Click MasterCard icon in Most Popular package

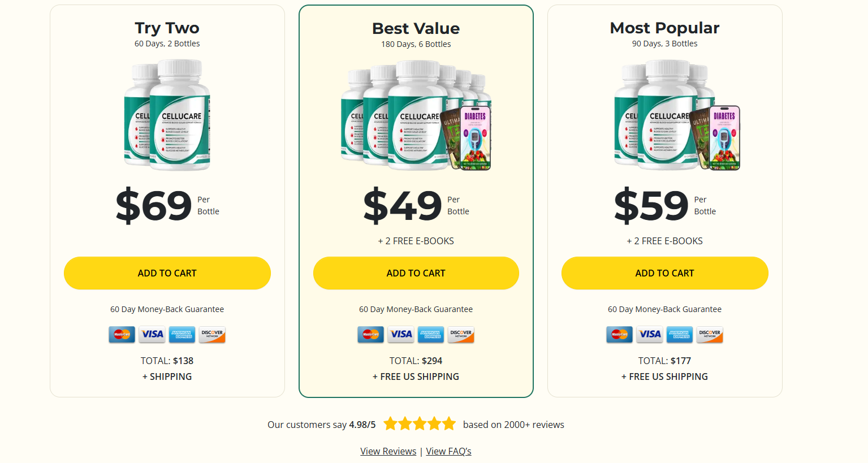pyautogui.click(x=620, y=334)
